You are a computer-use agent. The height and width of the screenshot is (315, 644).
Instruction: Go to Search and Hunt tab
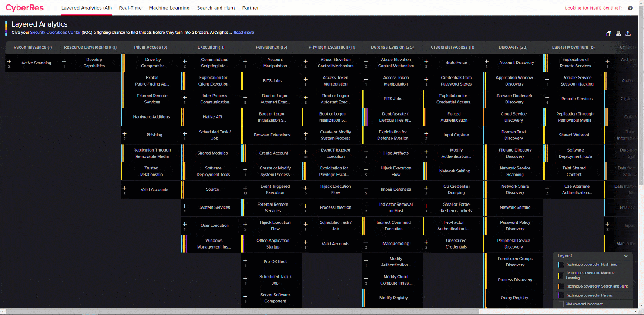216,8
